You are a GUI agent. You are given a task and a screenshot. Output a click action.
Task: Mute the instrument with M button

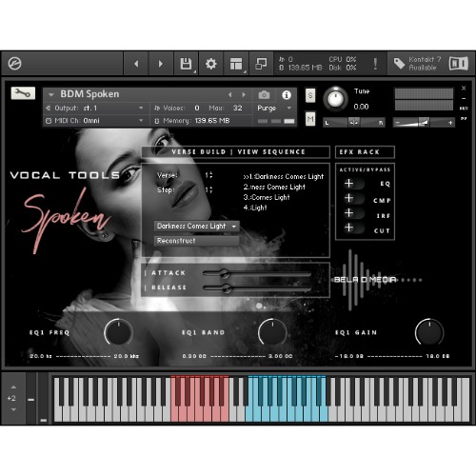[310, 119]
